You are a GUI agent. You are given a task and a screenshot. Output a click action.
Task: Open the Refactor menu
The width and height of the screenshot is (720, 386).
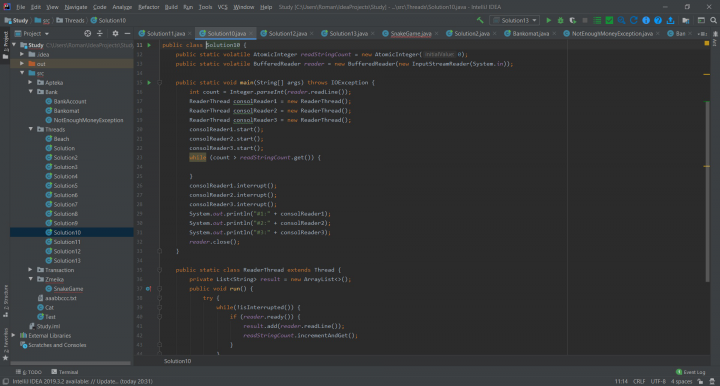(x=148, y=7)
